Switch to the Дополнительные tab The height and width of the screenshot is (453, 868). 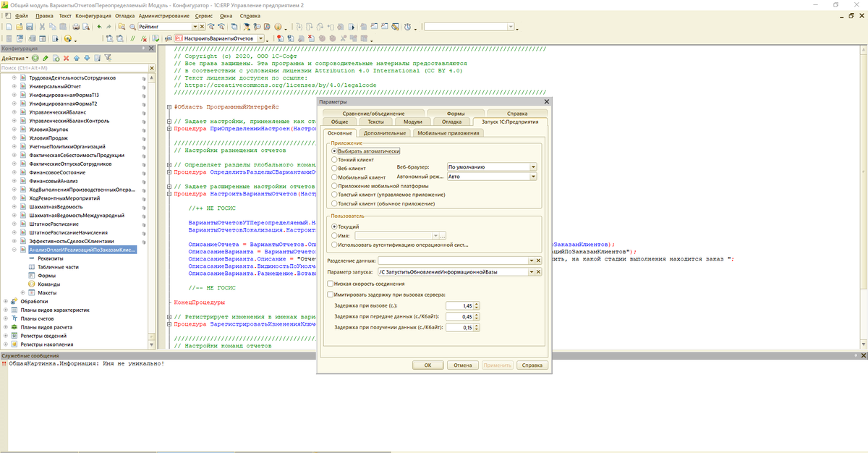pyautogui.click(x=384, y=133)
